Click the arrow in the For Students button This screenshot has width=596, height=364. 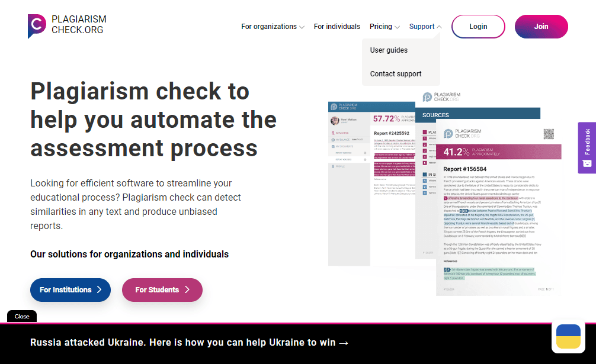187,289
